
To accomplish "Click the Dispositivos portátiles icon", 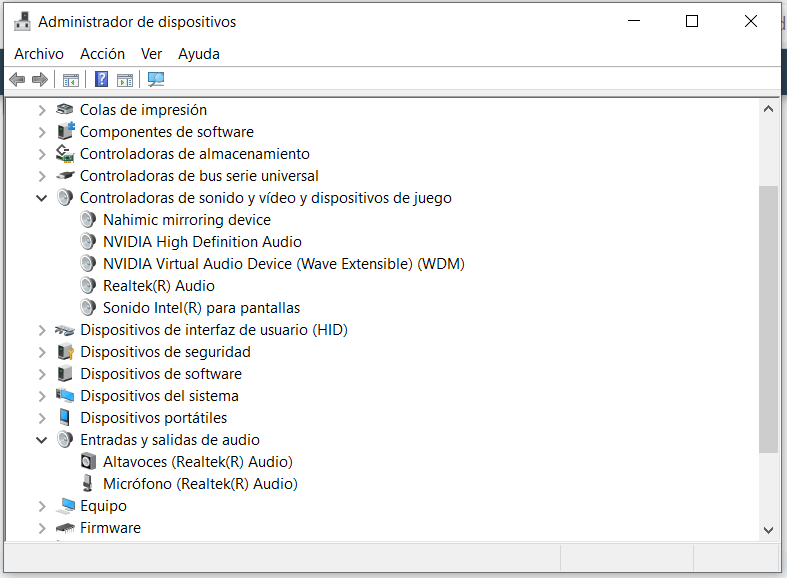I will point(64,417).
